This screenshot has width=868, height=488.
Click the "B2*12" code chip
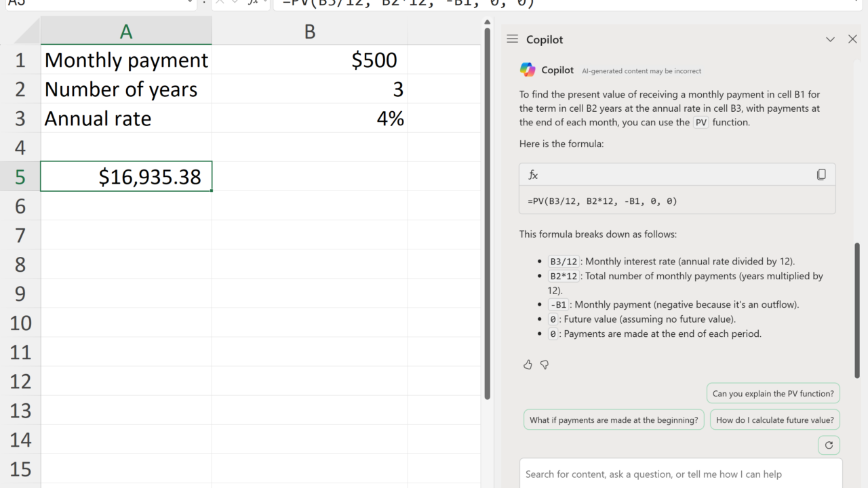[x=564, y=276]
